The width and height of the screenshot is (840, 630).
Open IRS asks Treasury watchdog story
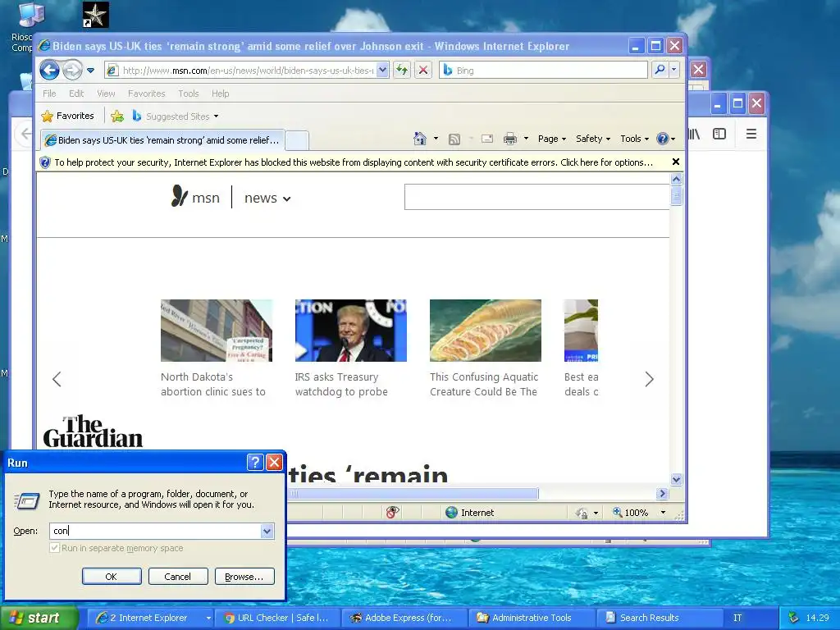(341, 384)
